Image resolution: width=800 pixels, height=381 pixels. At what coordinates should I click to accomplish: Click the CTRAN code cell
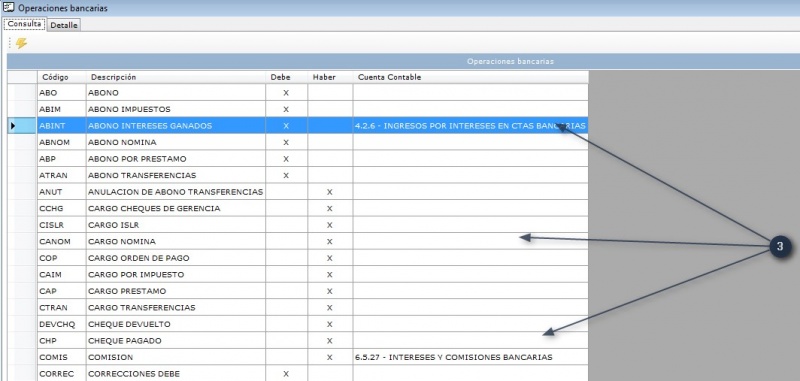pos(61,308)
